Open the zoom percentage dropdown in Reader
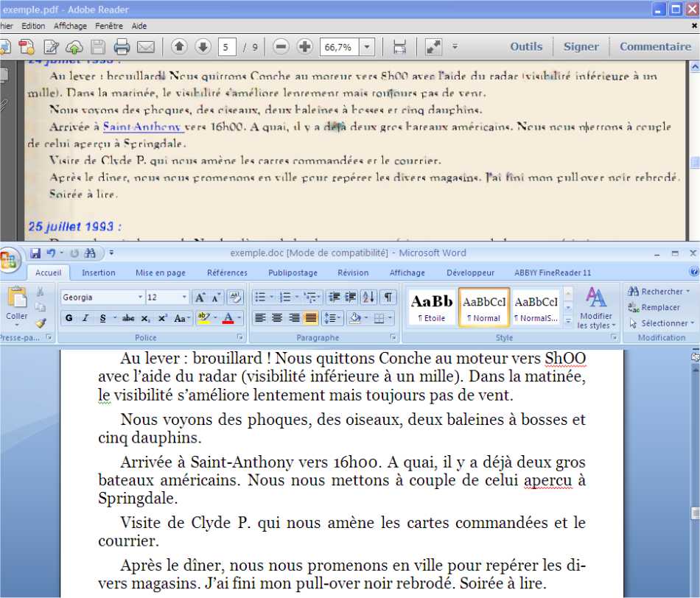Screen dimensions: 700x598 click(367, 47)
